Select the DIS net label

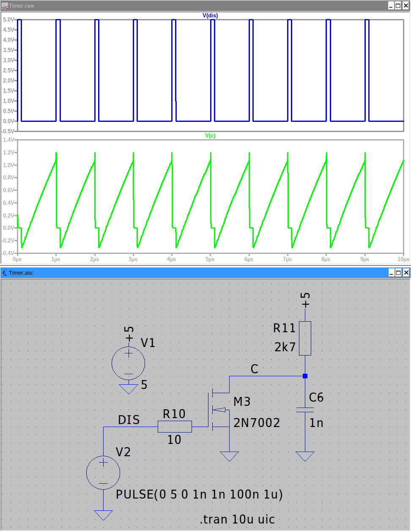[129, 420]
